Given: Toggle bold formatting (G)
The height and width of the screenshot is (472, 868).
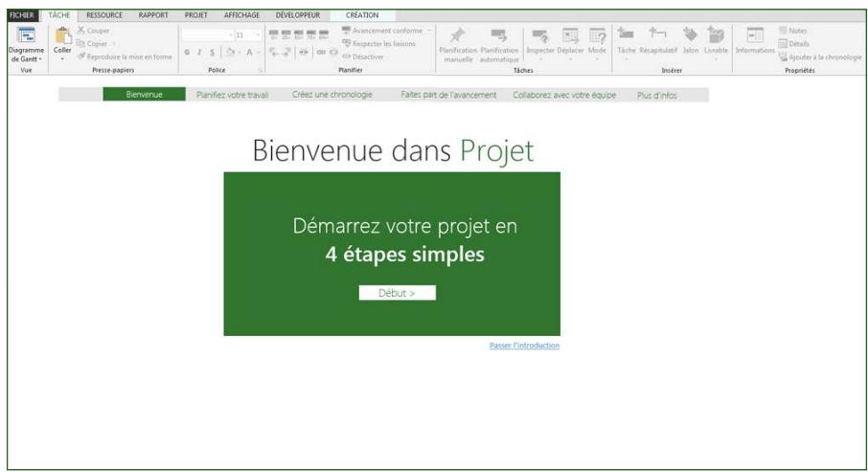Looking at the screenshot, I should (187, 52).
